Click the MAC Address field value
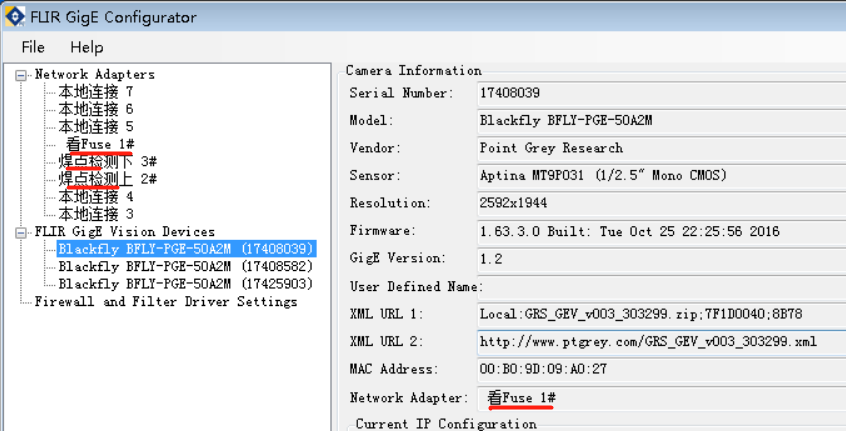The image size is (846, 431). pyautogui.click(x=661, y=370)
